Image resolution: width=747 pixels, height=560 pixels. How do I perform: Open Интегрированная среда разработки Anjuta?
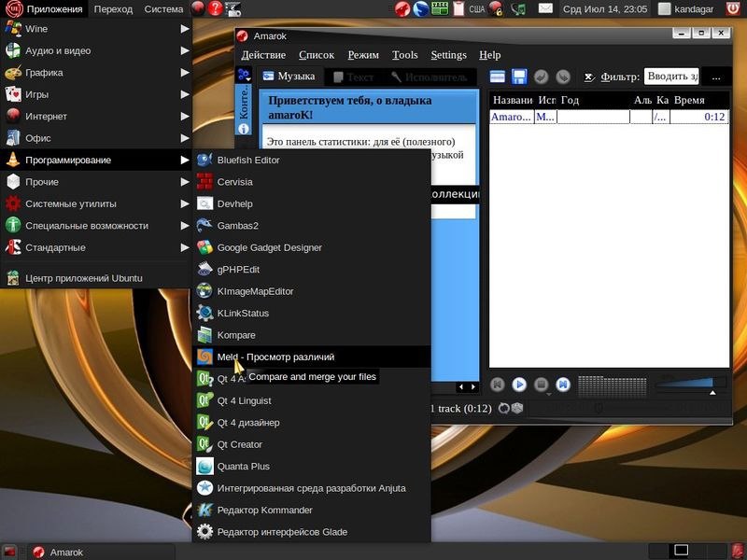click(x=312, y=488)
